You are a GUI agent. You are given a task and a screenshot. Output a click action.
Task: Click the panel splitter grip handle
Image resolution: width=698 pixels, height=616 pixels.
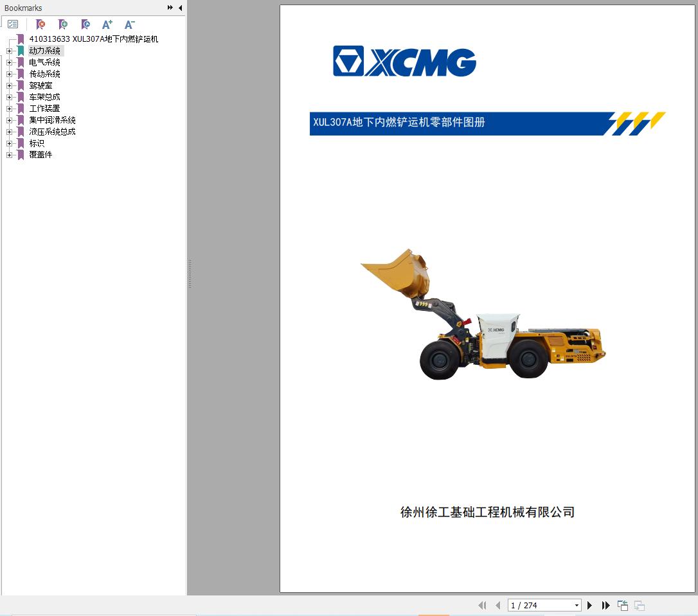(190, 274)
